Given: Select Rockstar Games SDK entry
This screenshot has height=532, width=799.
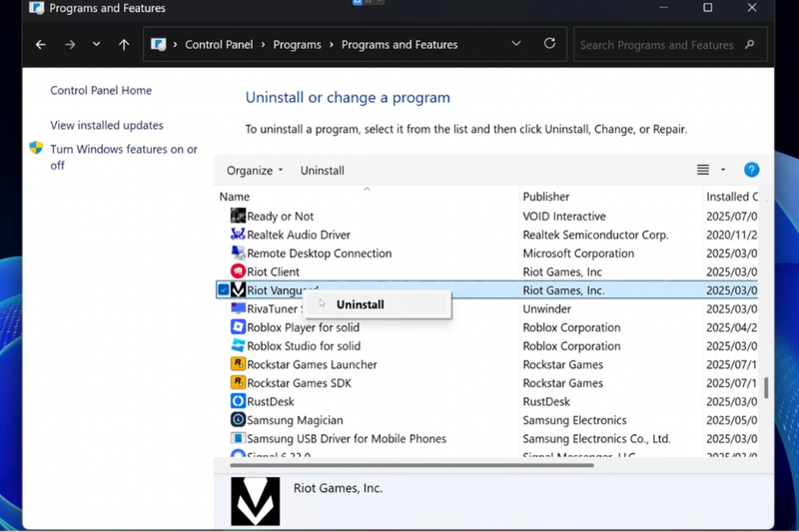Looking at the screenshot, I should click(x=299, y=383).
